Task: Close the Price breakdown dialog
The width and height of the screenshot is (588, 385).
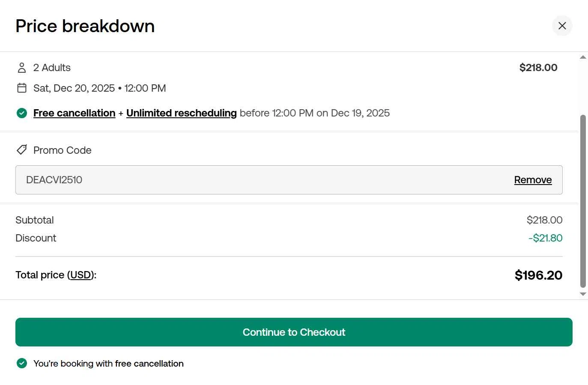Action: (562, 26)
